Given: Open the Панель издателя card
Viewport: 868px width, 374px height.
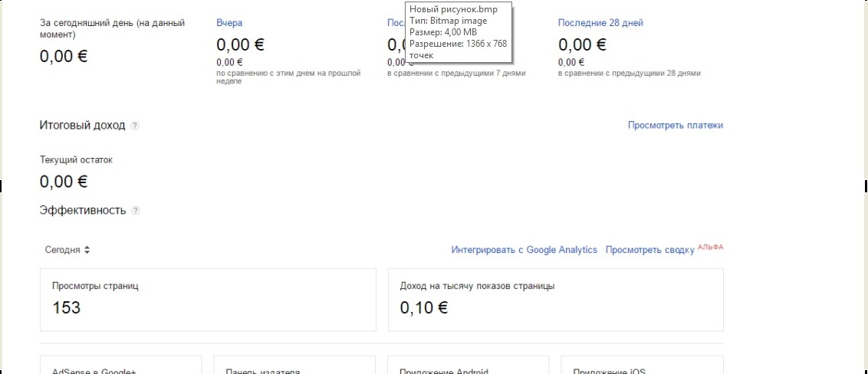Looking at the screenshot, I should 294,365.
